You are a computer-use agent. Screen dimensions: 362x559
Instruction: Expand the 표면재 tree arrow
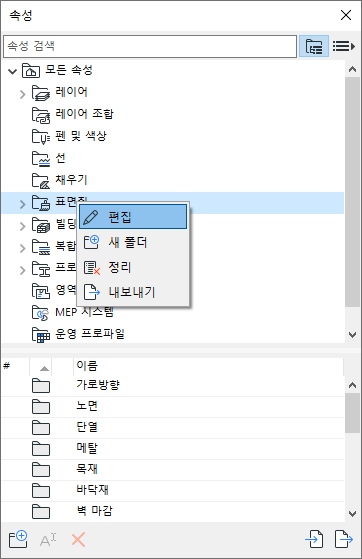click(x=22, y=204)
